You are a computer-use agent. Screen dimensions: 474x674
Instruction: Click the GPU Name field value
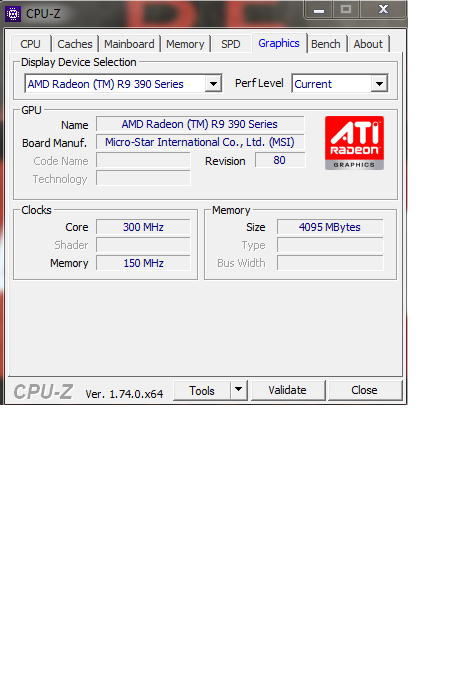(200, 124)
